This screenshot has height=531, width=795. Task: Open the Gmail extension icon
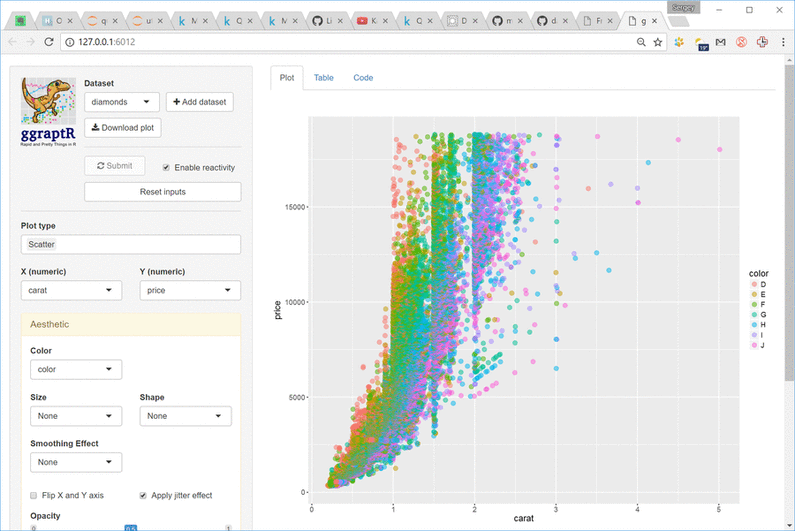click(720, 42)
